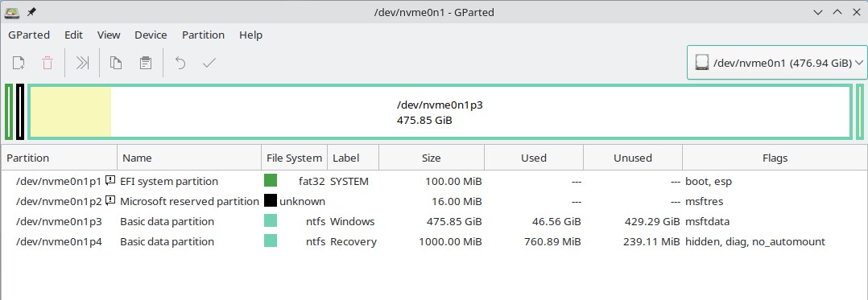868x300 pixels.
Task: Click the green fat32 color swatch
Action: [x=271, y=180]
